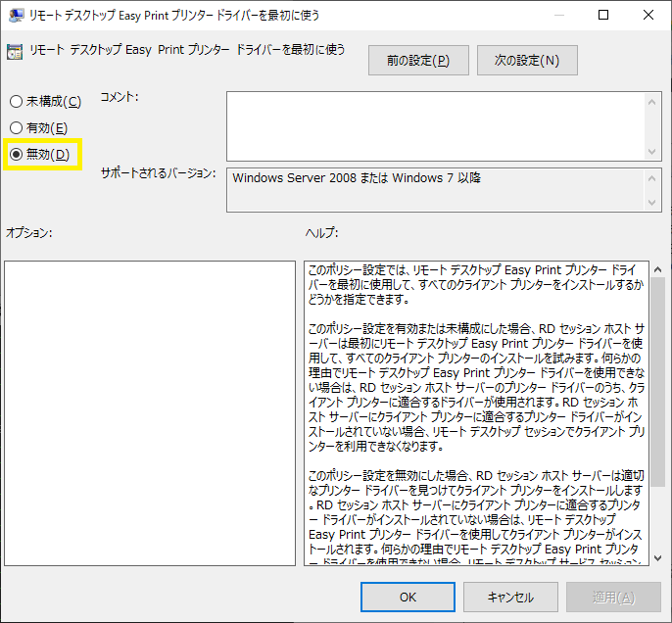Screen dimensions: 672x623
Task: Click the comment box scroll down arrow
Action: [651, 151]
